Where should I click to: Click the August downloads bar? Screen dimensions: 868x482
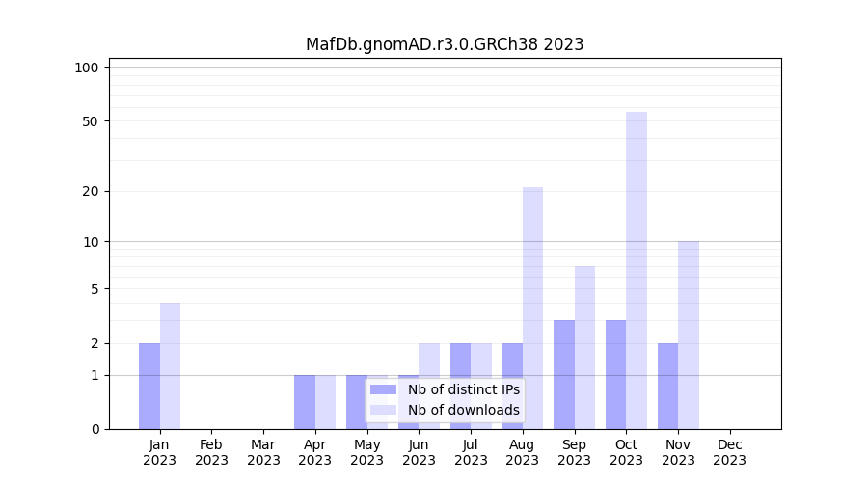click(532, 308)
